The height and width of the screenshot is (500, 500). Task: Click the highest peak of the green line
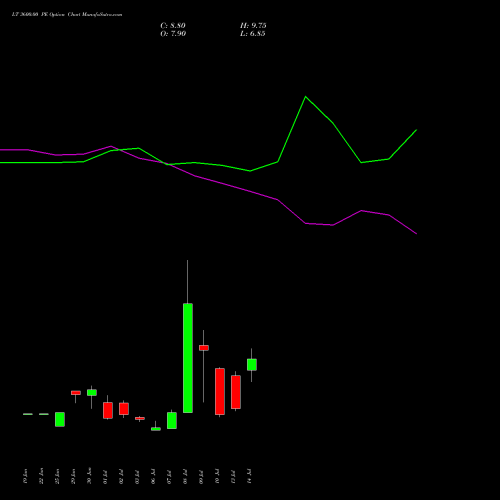pyautogui.click(x=305, y=97)
